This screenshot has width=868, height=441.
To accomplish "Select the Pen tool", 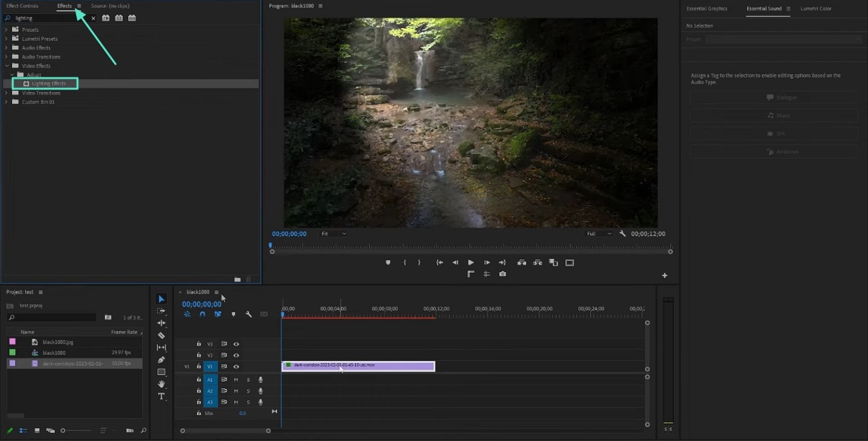I will pyautogui.click(x=161, y=360).
